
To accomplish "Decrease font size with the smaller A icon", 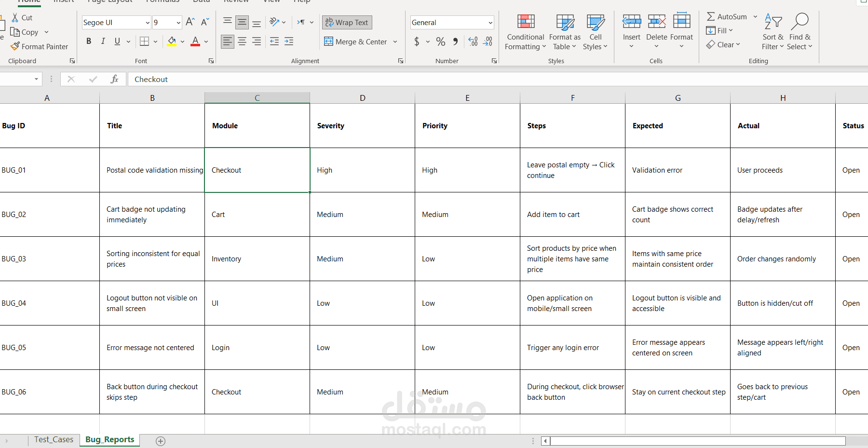I will 205,22.
